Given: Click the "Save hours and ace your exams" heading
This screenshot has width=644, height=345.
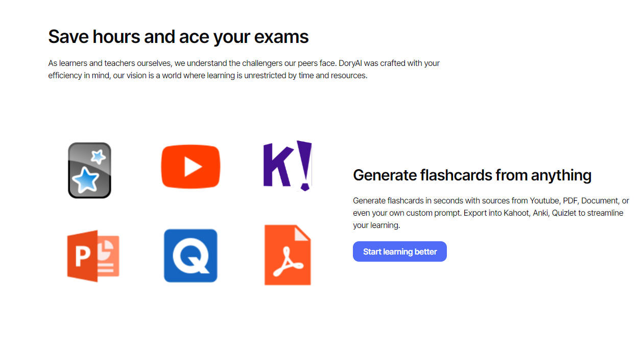Looking at the screenshot, I should (x=178, y=37).
